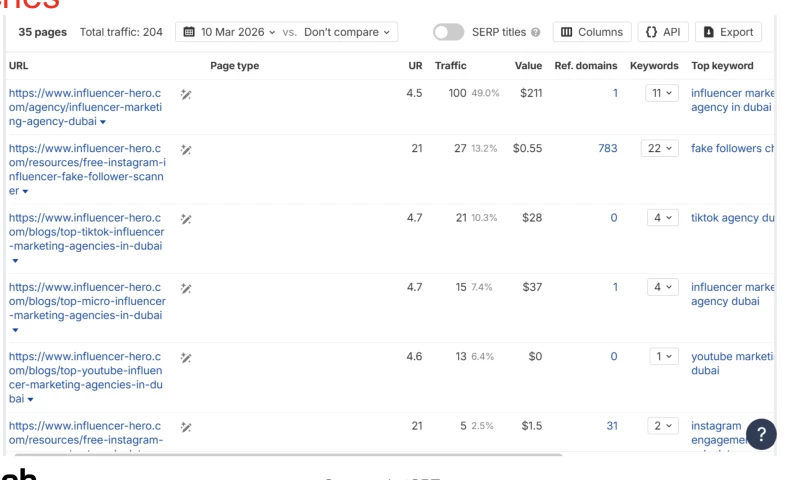Click the $211 value cell
Image resolution: width=800 pixels, height=480 pixels.
pos(531,93)
